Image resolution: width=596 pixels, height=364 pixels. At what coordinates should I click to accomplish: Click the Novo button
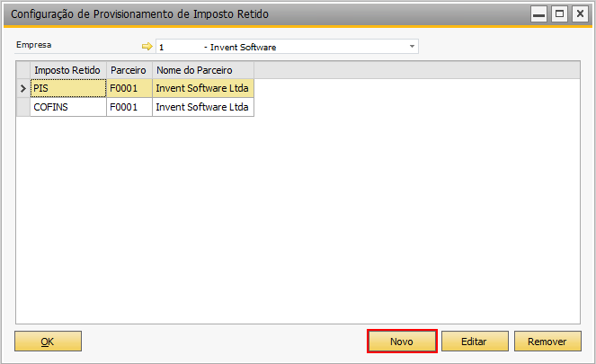[x=402, y=342]
